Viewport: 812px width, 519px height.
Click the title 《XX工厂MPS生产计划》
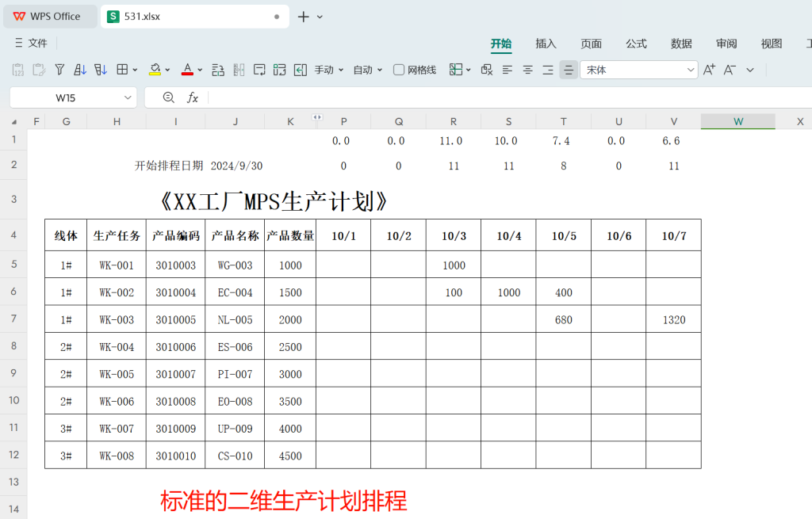[274, 201]
